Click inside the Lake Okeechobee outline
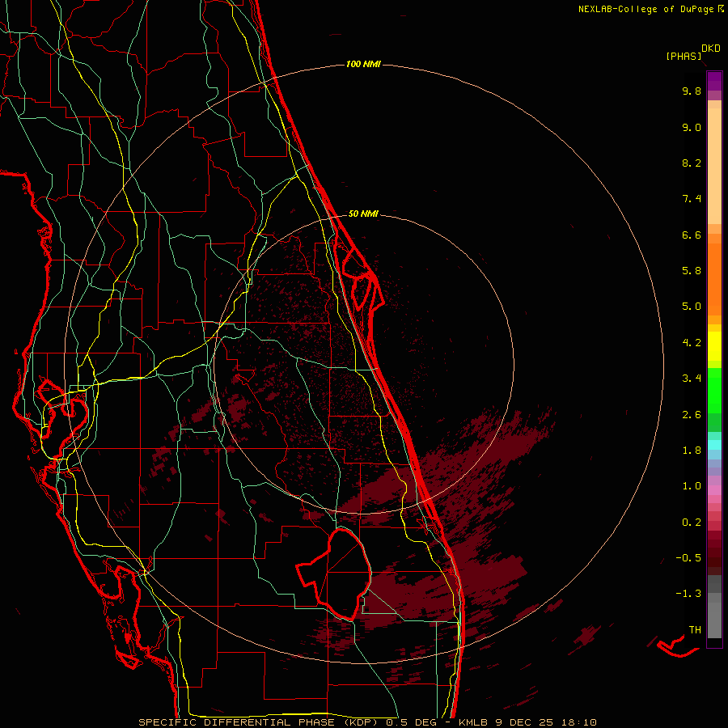 (x=343, y=574)
